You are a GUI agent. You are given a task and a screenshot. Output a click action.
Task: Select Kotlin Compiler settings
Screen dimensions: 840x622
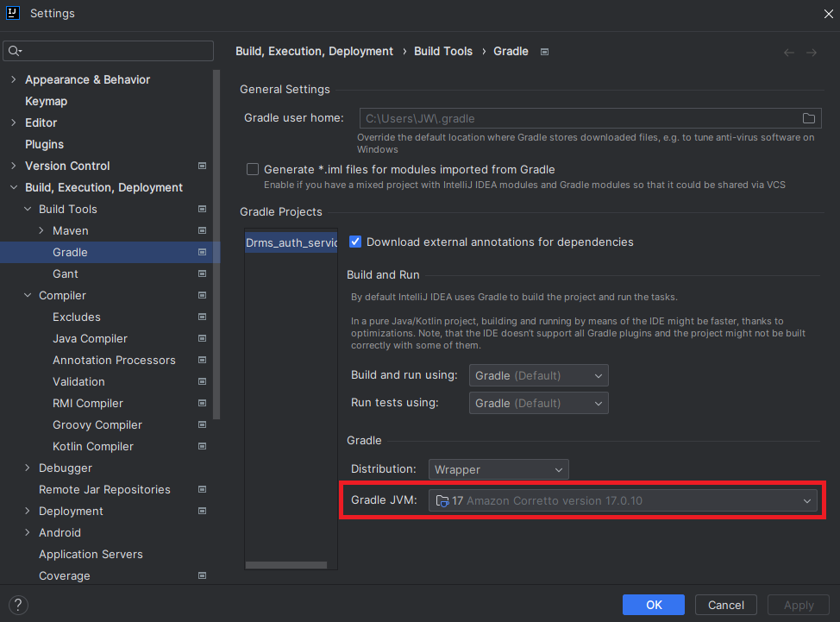[x=92, y=446]
